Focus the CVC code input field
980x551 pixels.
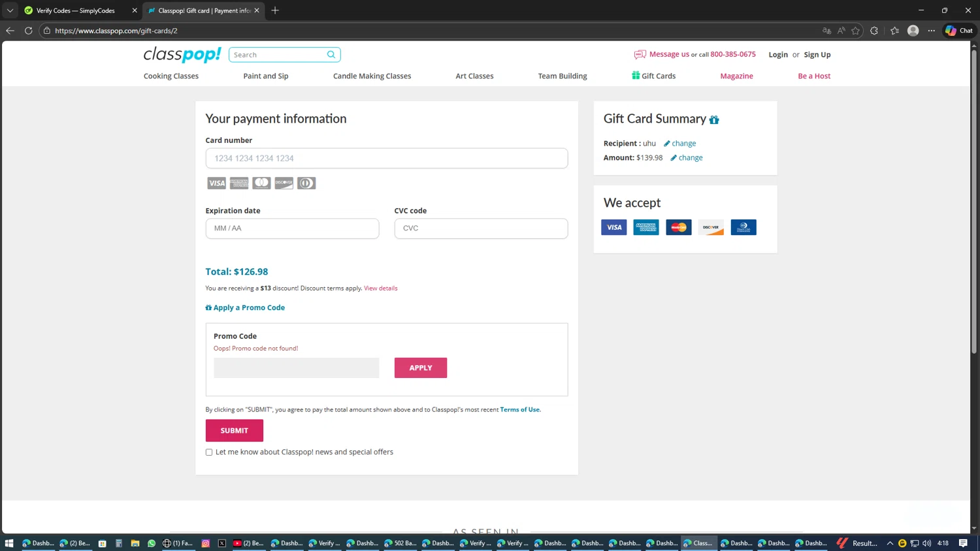[x=481, y=228]
